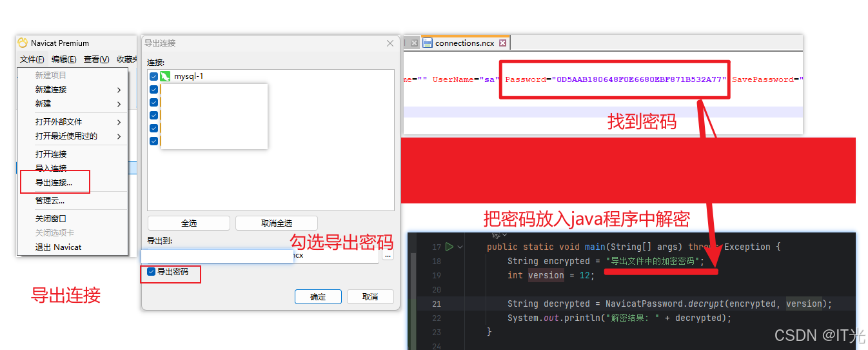Click the Navicat Premium window title text
The height and width of the screenshot is (350, 868).
pos(60,43)
